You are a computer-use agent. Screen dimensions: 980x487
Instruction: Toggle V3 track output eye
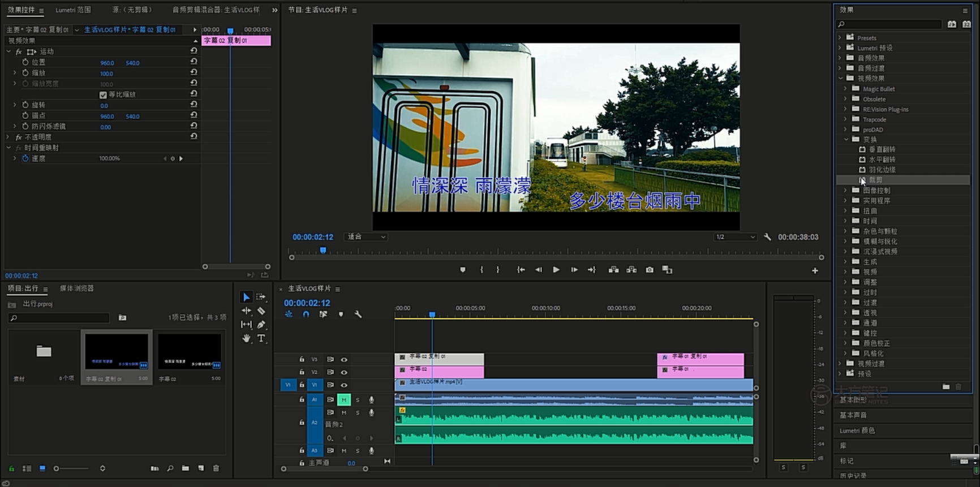point(343,359)
